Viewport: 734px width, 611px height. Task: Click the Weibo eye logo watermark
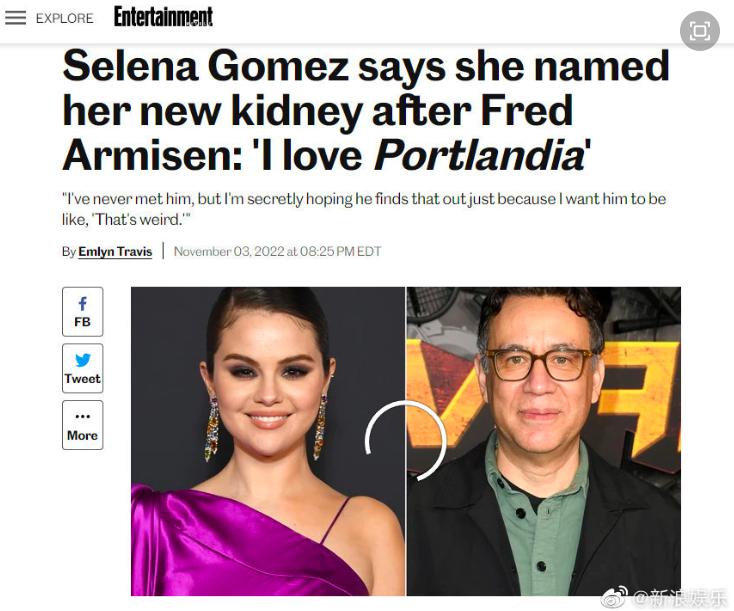pos(613,597)
